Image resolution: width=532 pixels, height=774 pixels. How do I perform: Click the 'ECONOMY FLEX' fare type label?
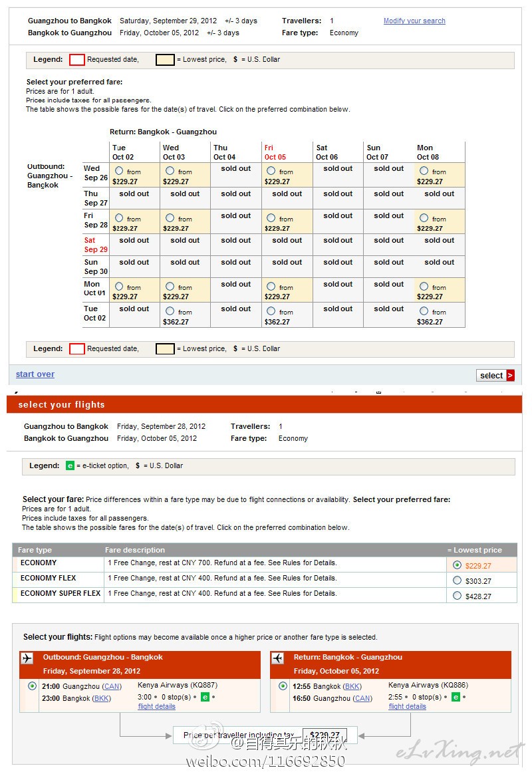[49, 578]
